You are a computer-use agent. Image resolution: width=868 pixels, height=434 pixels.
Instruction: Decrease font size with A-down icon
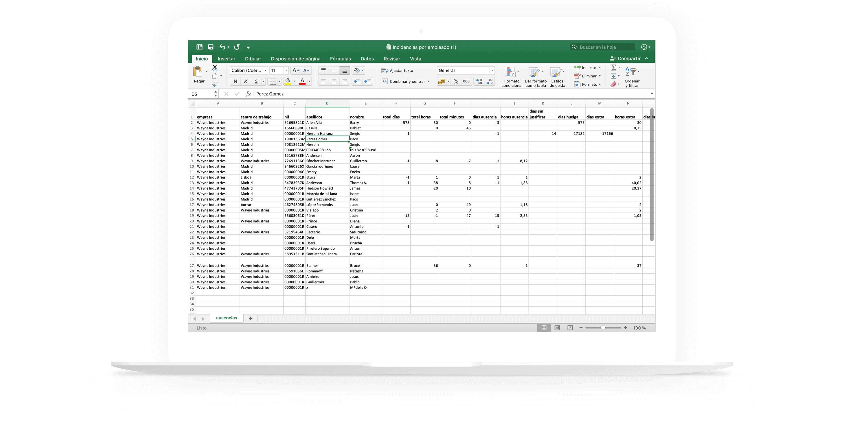306,70
